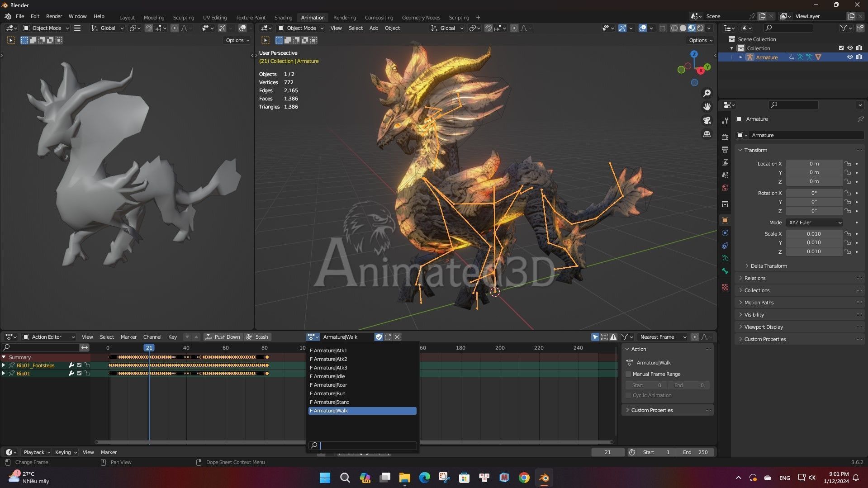The image size is (868, 488).
Task: Open File Explorer from the taskbar
Action: pyautogui.click(x=404, y=478)
